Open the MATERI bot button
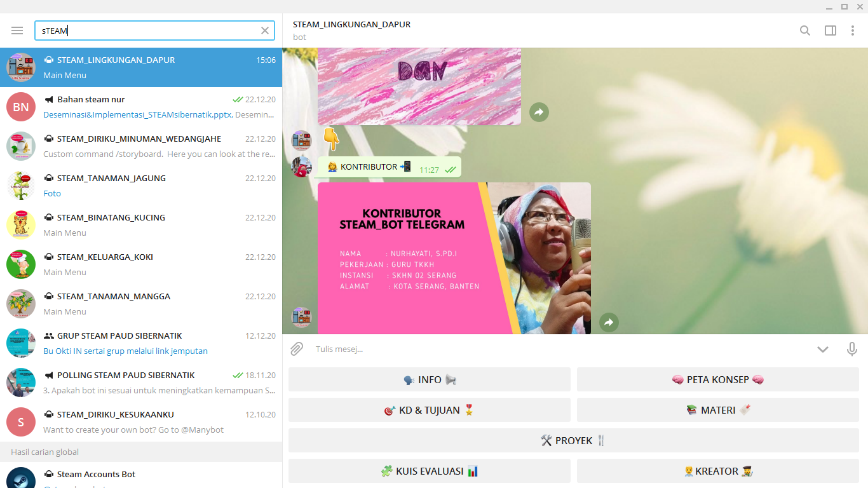This screenshot has width=868, height=488. pyautogui.click(x=718, y=410)
